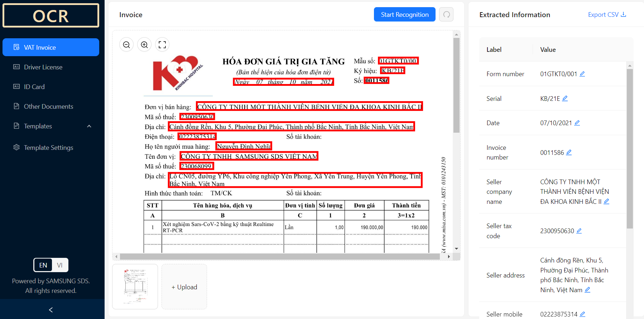
Task: Click the seller company name highlighted box
Action: click(309, 106)
